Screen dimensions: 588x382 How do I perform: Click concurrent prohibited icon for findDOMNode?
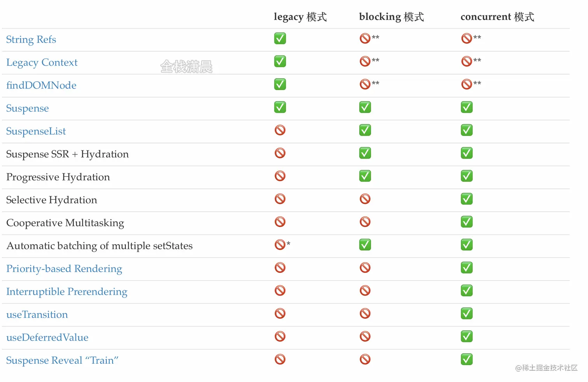(x=467, y=84)
